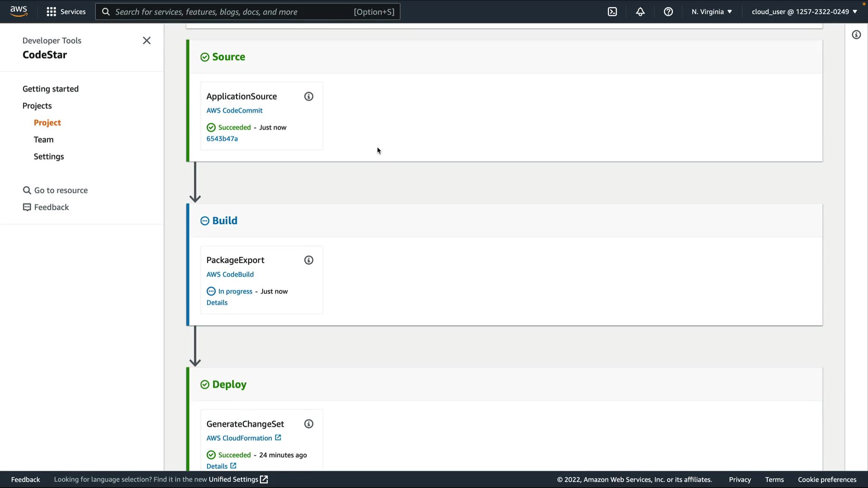Open the Services grid menu
Screen dimensions: 868x488
(x=66, y=12)
